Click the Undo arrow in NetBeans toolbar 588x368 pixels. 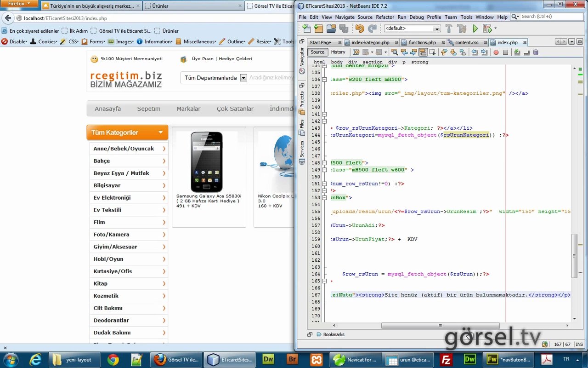359,29
